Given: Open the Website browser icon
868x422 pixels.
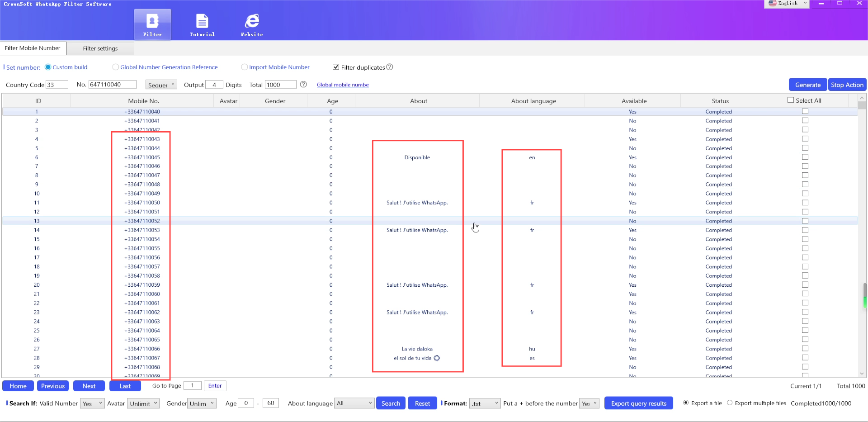Looking at the screenshot, I should point(252,24).
